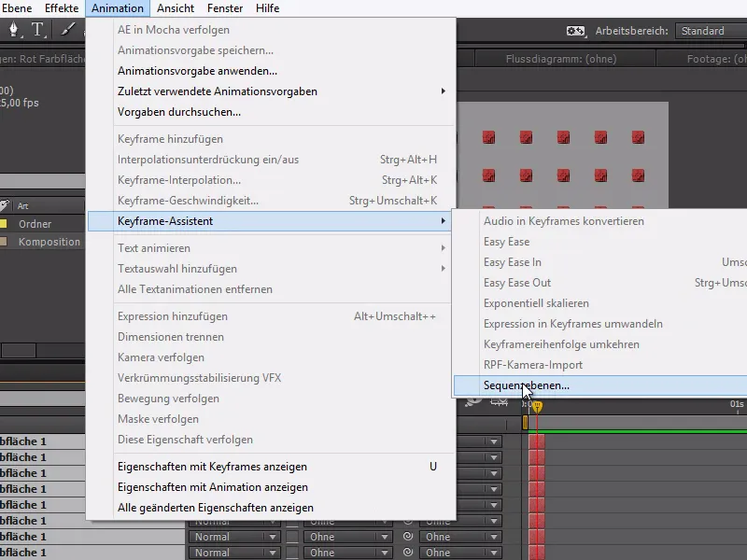Close the open Animation menu via its title
747x560 pixels.
click(118, 8)
